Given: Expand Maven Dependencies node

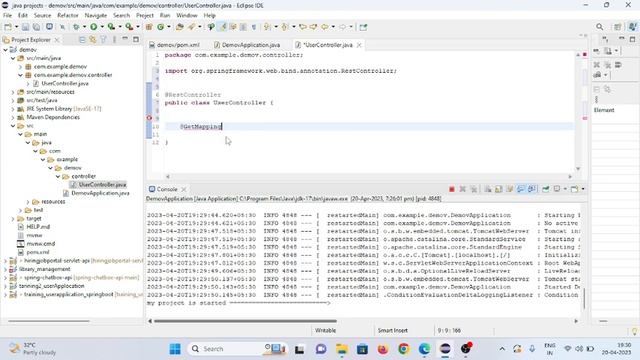Looking at the screenshot, I should (x=13, y=118).
